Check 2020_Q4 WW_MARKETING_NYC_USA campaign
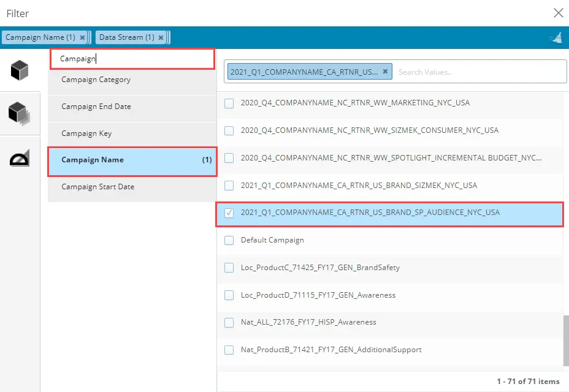569x392 pixels. point(229,104)
